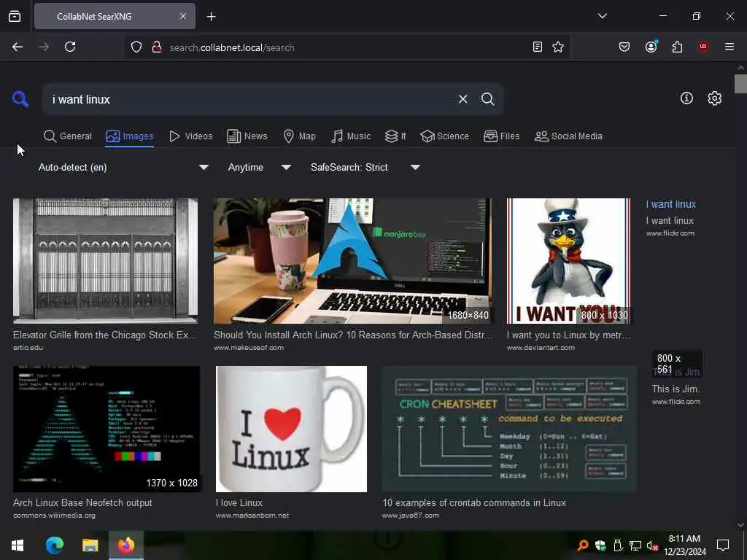
Task: Open muted volume tray icon
Action: pyautogui.click(x=652, y=545)
